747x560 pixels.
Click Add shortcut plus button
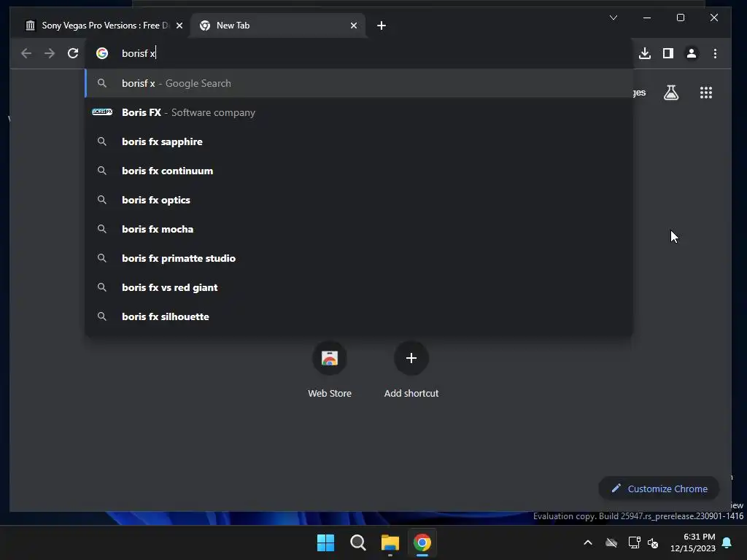411,358
